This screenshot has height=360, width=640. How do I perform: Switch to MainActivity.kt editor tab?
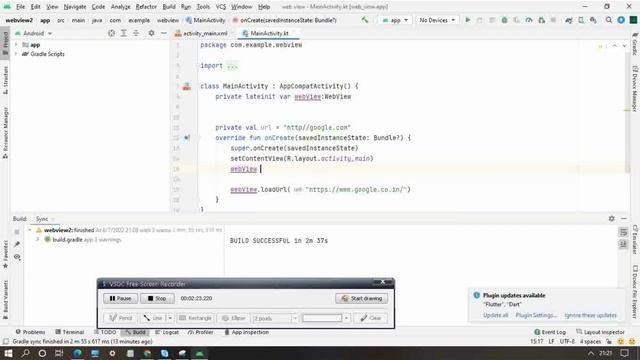coord(269,33)
